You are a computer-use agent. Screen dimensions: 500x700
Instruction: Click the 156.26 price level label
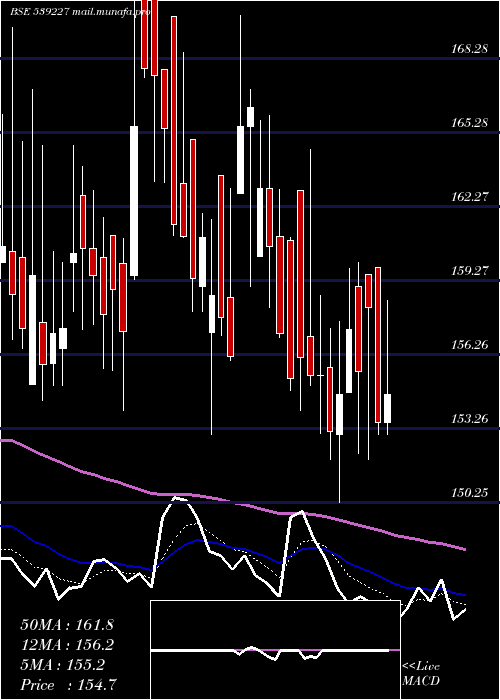(x=469, y=345)
